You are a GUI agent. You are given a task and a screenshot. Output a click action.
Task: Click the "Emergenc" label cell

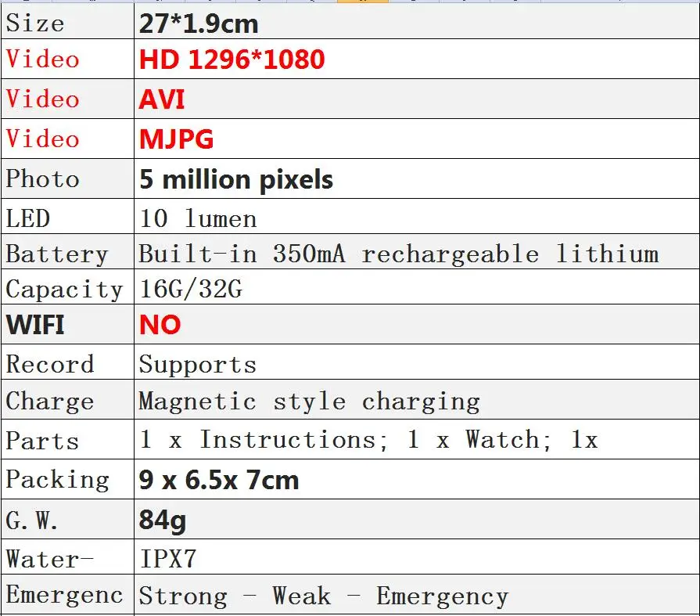[x=67, y=595]
